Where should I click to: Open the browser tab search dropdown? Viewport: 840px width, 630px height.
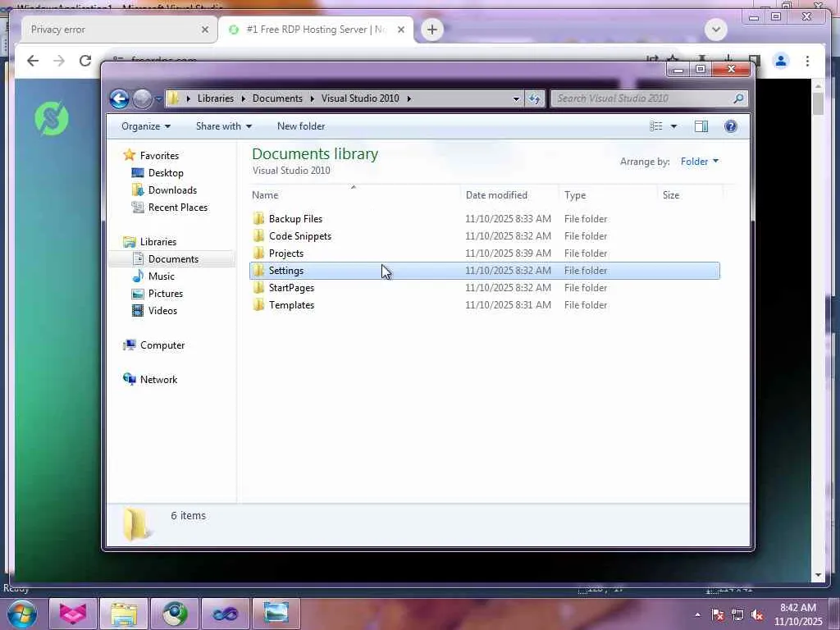715,30
